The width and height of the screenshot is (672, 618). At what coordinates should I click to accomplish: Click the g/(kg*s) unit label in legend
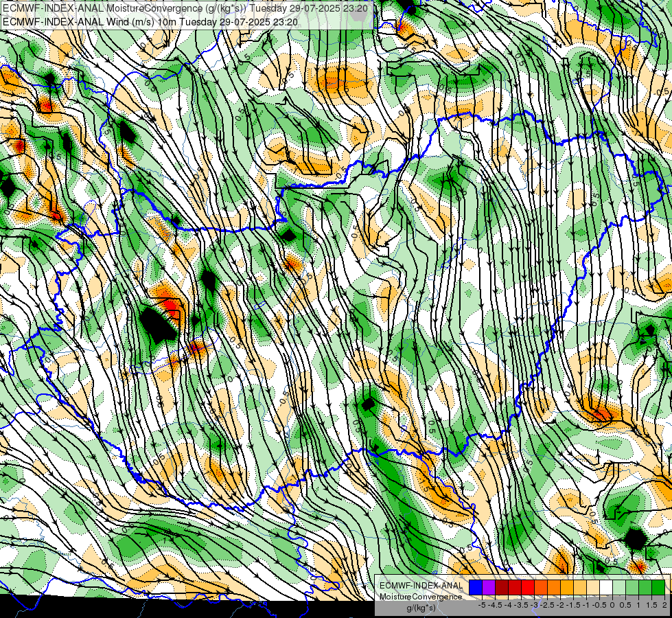pos(421,608)
